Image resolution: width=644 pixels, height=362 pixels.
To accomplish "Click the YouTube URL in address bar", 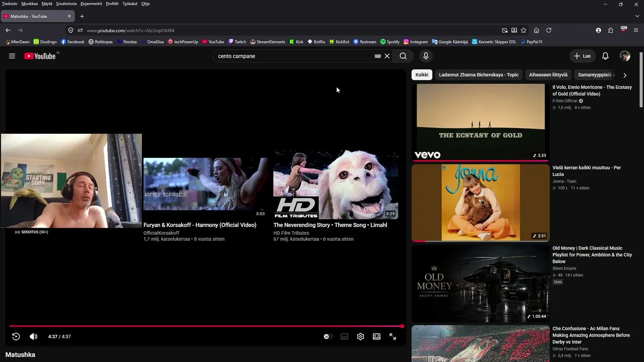I will pyautogui.click(x=130, y=31).
